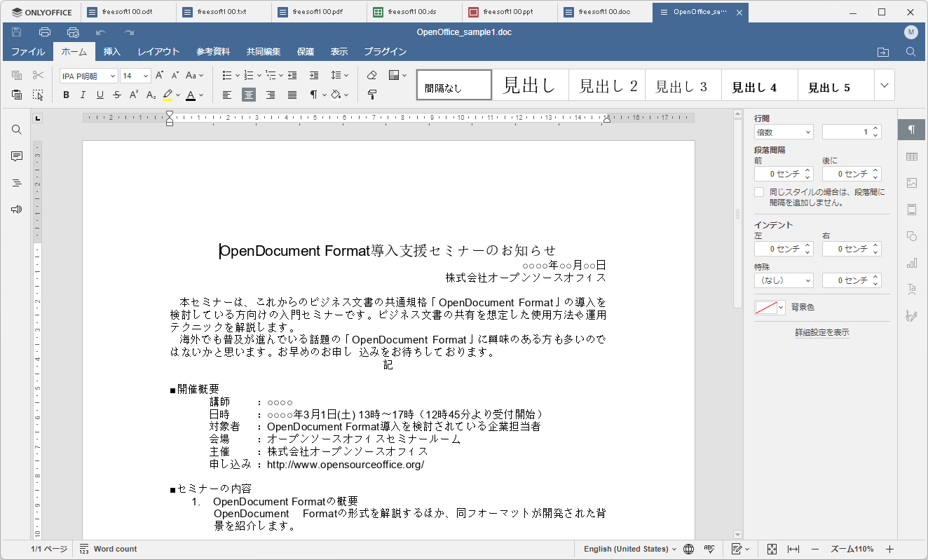Click 詳細設定を表示 link
Viewport: 928px width, 560px height.
[821, 332]
